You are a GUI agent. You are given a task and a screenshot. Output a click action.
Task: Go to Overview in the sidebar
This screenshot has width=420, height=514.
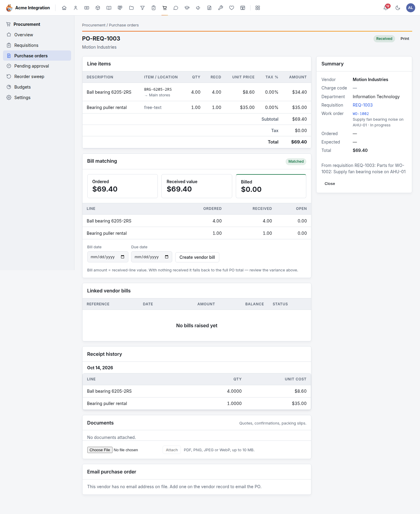coord(37,35)
